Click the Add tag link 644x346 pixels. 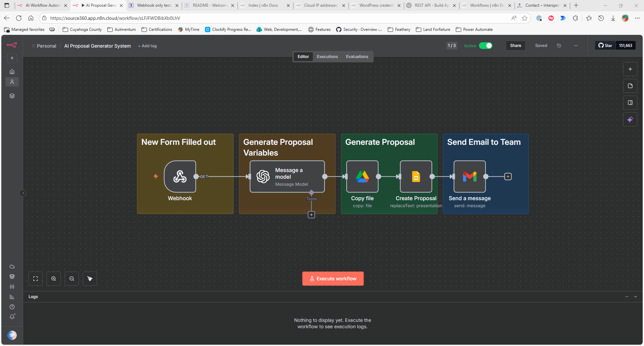147,46
